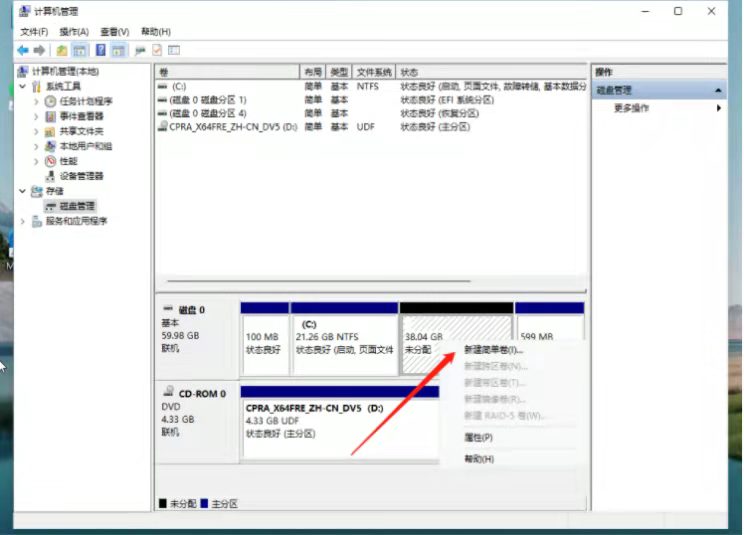Open the 操作(A) menu
The image size is (744, 535).
click(x=74, y=32)
